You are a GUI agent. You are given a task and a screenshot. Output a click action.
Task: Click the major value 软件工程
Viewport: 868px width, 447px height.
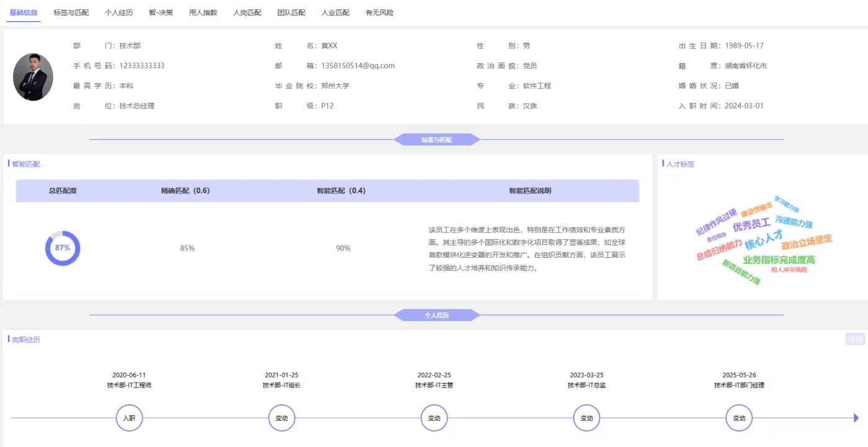pos(537,86)
